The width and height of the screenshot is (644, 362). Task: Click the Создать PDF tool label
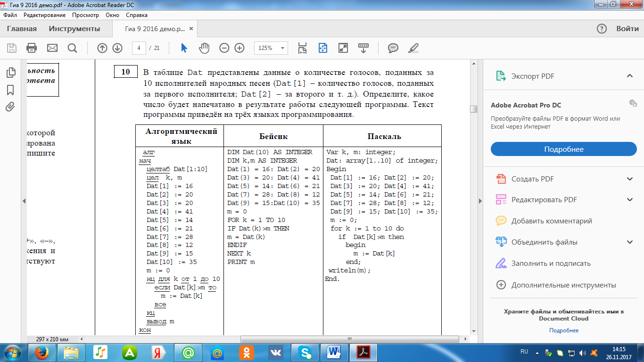click(x=533, y=179)
